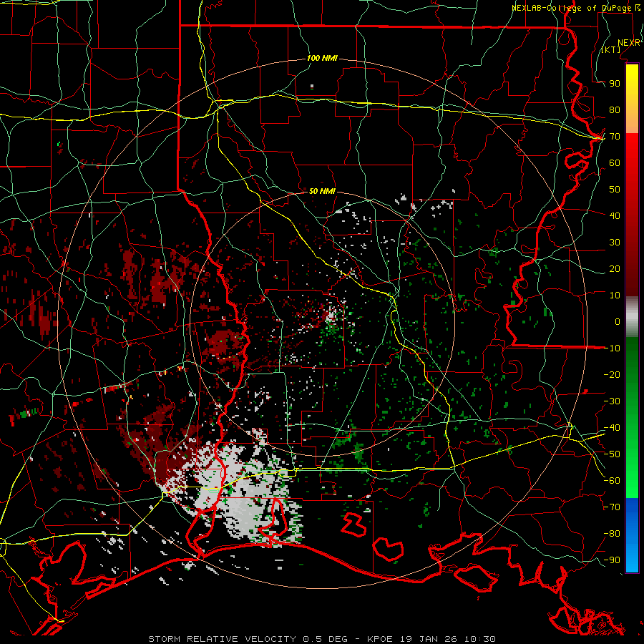This screenshot has height=644, width=644.
Task: Click the 40 value on velocity scale
Action: (615, 215)
